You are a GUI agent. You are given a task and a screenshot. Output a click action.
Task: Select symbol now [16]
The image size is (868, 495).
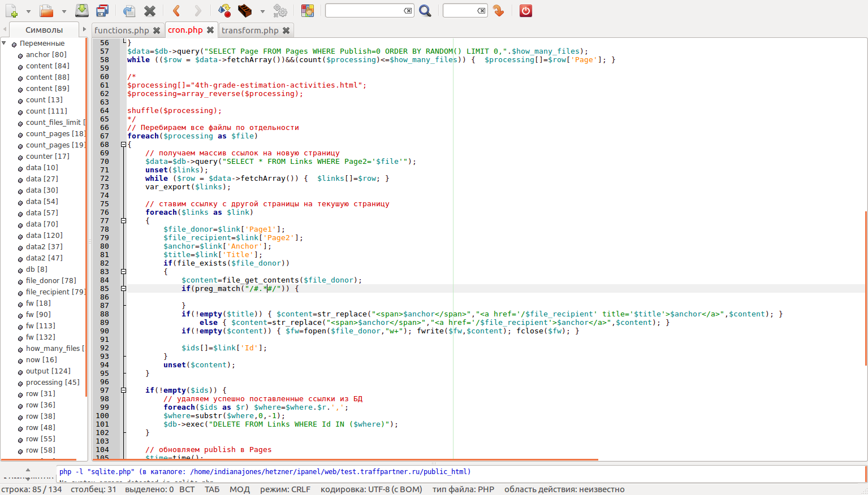pos(41,360)
